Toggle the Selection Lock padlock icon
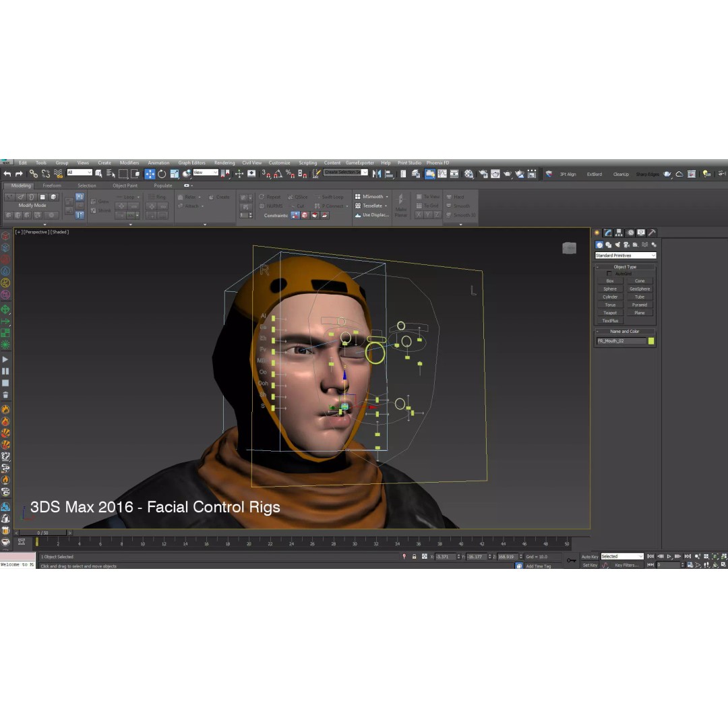The width and height of the screenshot is (728, 728). coord(414,556)
